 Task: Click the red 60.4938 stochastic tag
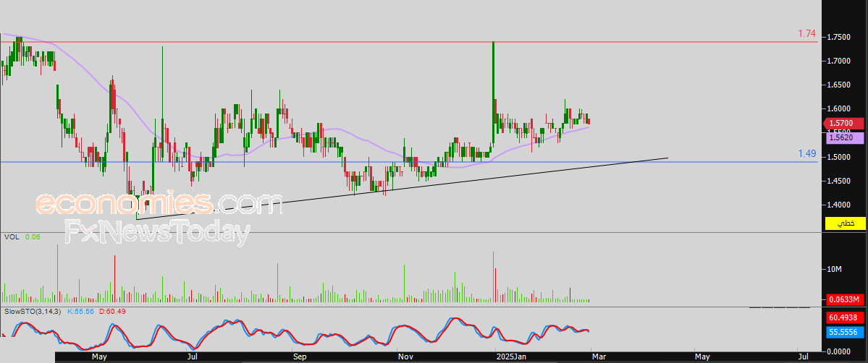point(846,317)
